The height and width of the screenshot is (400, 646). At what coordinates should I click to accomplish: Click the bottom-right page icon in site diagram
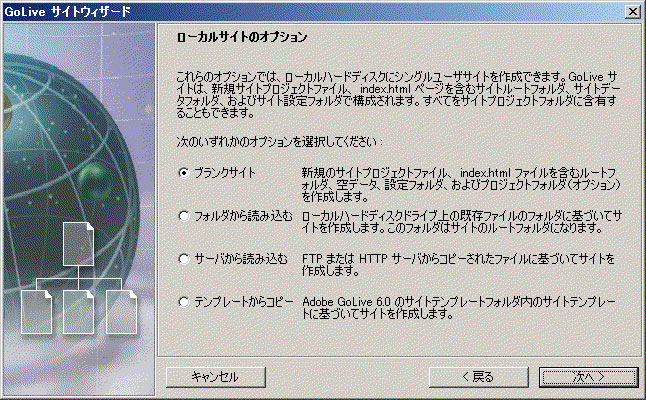pyautogui.click(x=120, y=311)
